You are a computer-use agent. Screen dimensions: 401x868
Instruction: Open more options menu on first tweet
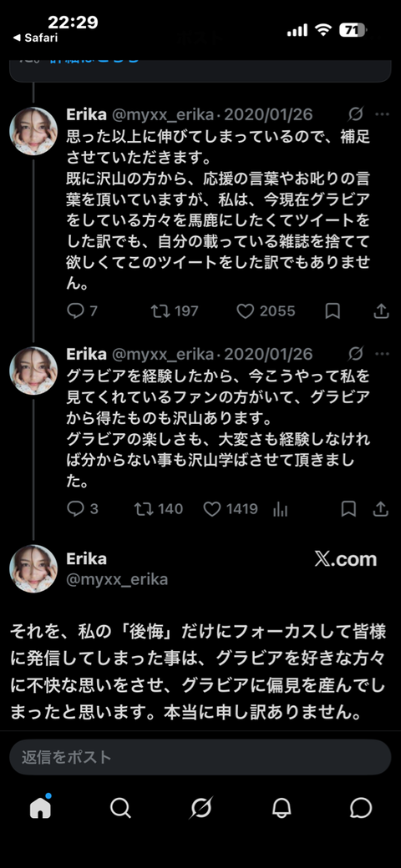[382, 114]
